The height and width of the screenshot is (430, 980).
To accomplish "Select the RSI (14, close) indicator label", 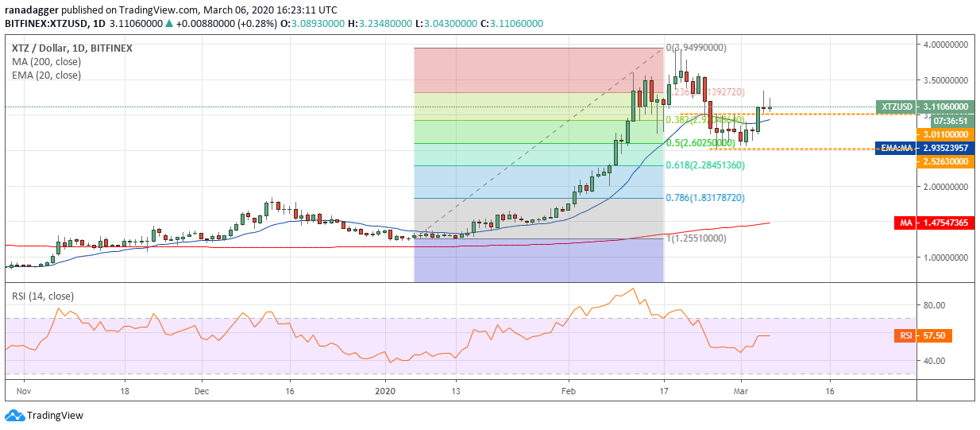I will 42,296.
